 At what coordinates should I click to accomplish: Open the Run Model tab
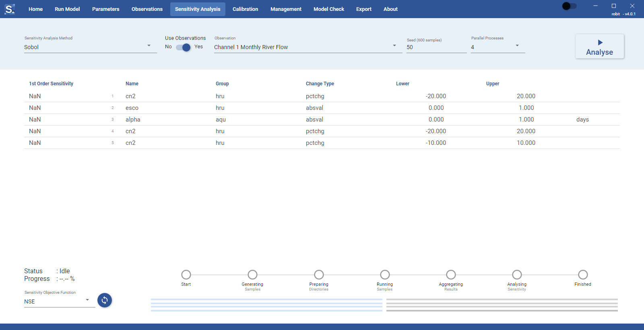(67, 9)
